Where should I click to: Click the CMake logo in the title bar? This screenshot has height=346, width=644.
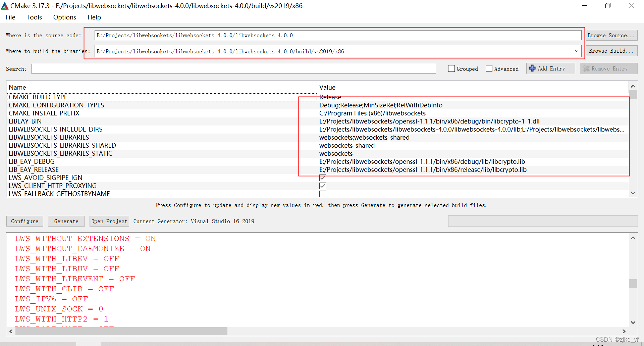point(5,5)
